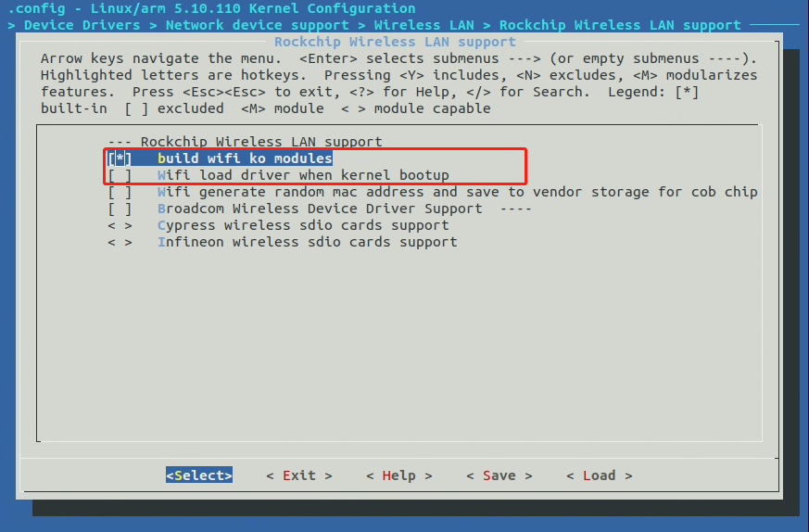Open Help from the bottom bar

click(398, 475)
